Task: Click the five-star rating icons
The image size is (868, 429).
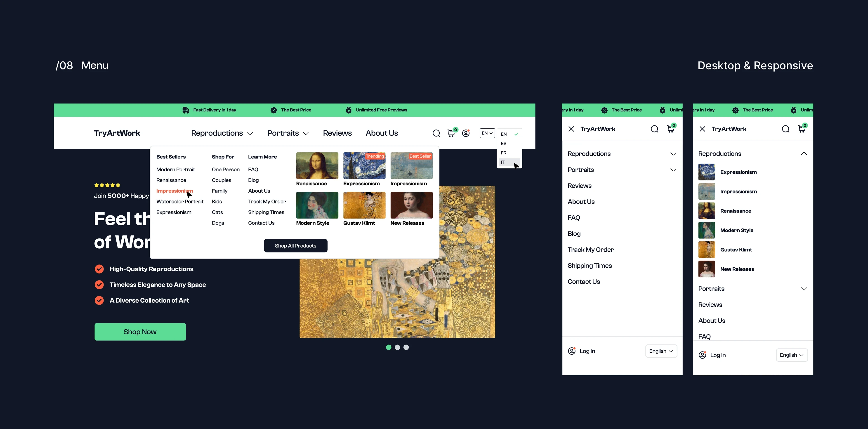Action: [107, 185]
